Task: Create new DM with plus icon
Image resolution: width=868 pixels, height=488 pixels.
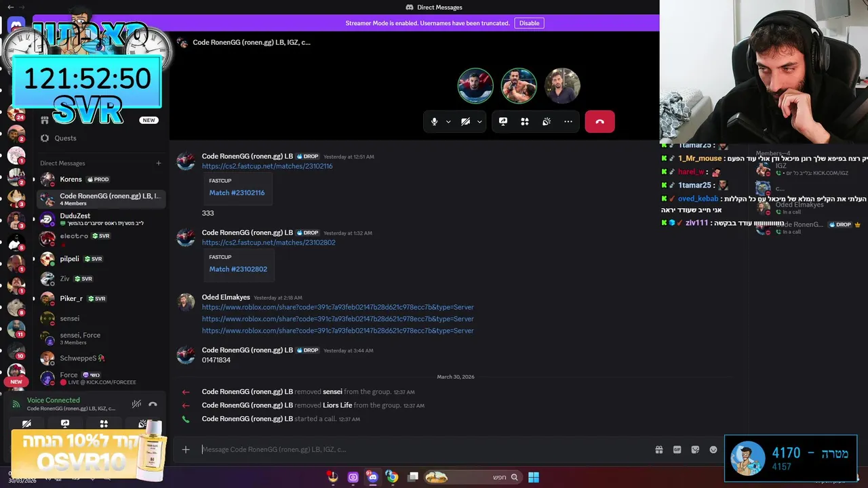Action: point(159,163)
